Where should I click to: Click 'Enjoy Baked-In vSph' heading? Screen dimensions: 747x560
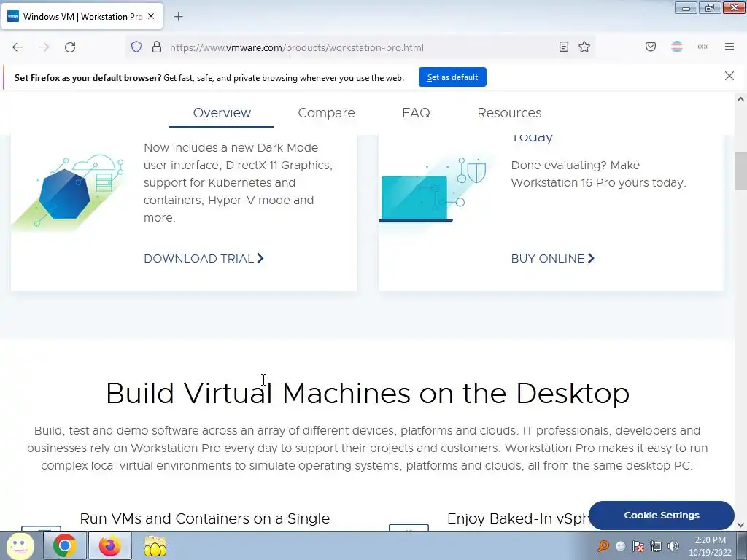pyautogui.click(x=519, y=518)
